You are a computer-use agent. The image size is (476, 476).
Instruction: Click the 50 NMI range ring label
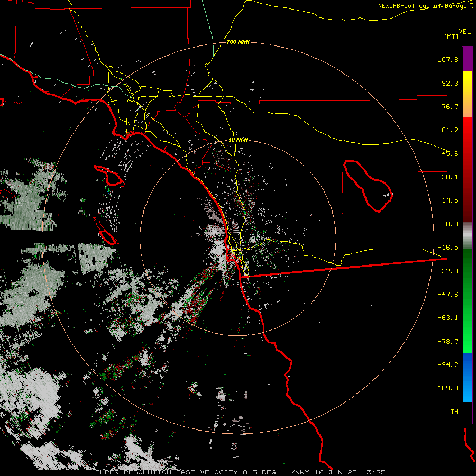pyautogui.click(x=238, y=140)
